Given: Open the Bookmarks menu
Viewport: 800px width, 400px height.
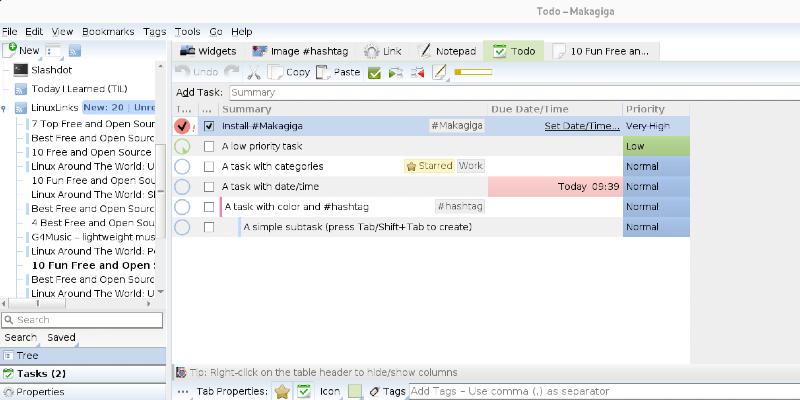Looking at the screenshot, I should pos(109,32).
